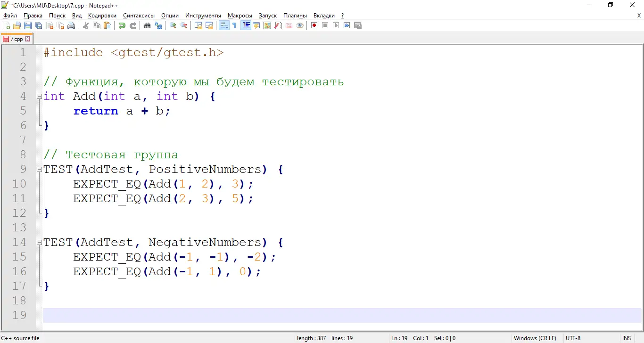This screenshot has width=644, height=343.
Task: Create a new file with toolbar icon
Action: coord(7,25)
